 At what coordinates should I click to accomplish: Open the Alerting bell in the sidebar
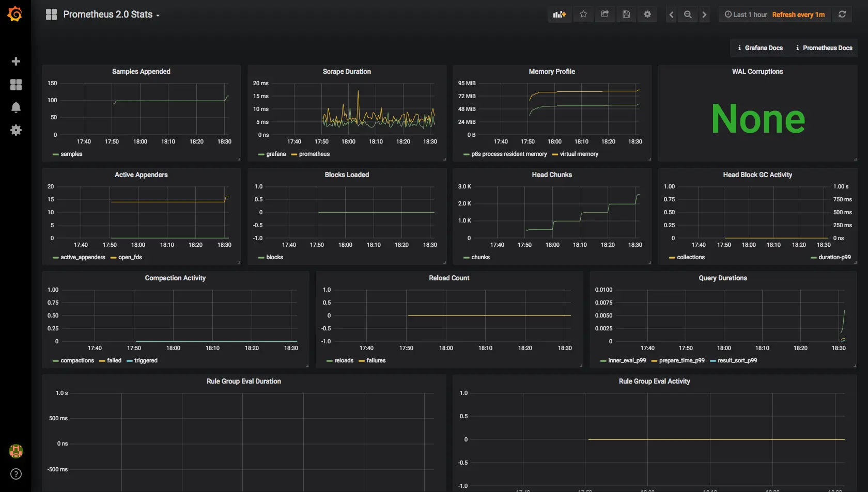click(16, 107)
